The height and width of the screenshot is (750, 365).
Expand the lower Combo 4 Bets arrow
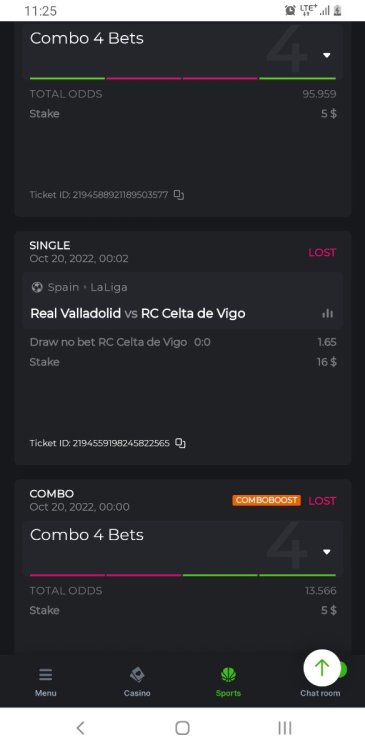point(327,552)
